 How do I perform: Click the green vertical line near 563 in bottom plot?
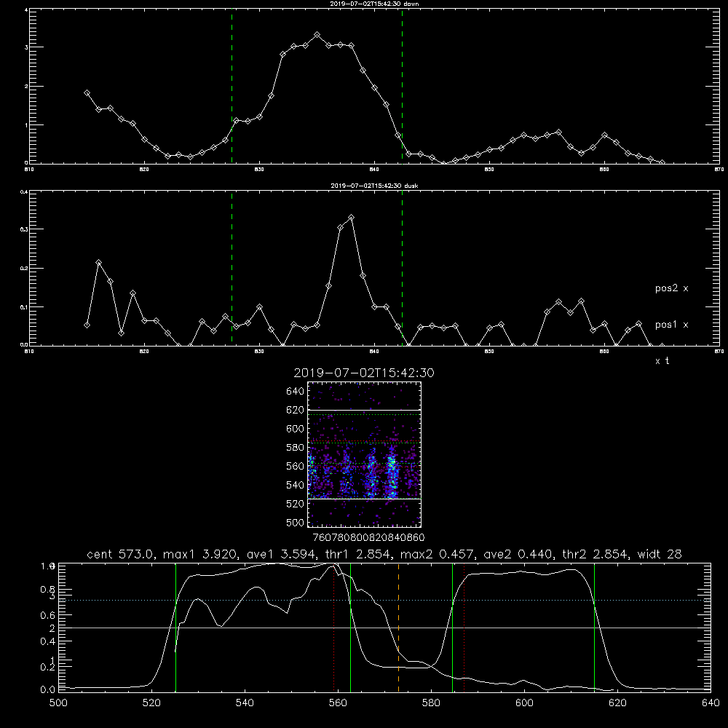350,628
